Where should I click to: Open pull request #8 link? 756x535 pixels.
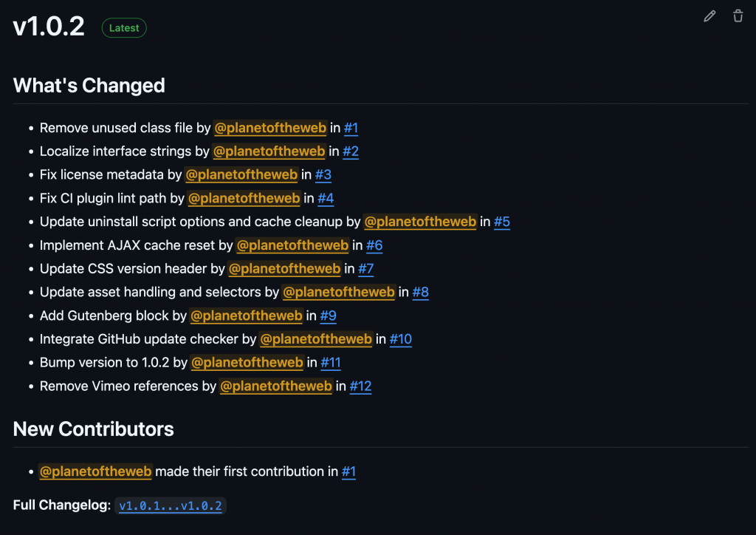click(x=421, y=292)
